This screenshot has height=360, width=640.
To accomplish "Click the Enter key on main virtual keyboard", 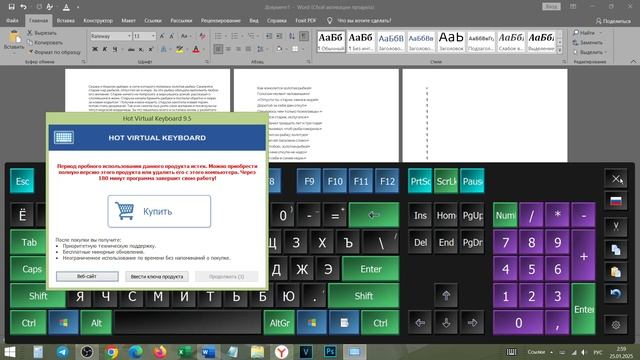I will click(x=371, y=269).
